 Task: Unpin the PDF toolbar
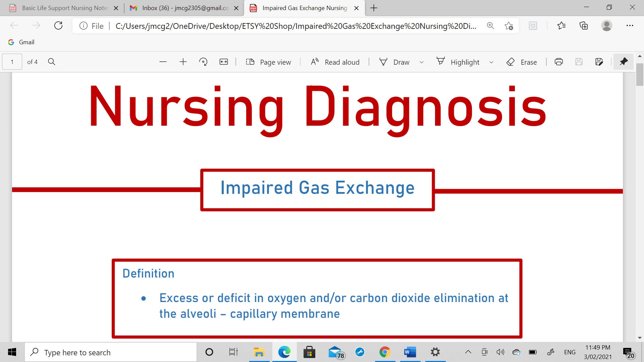click(624, 62)
